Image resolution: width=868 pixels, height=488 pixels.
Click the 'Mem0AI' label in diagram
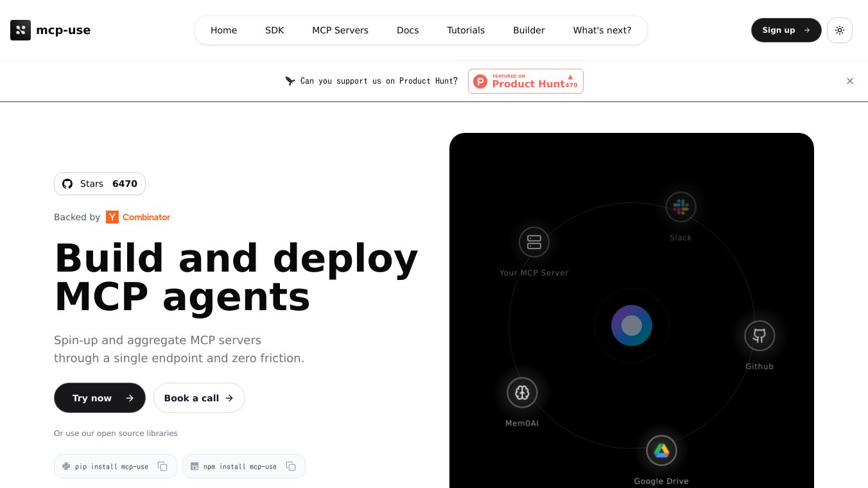(522, 423)
